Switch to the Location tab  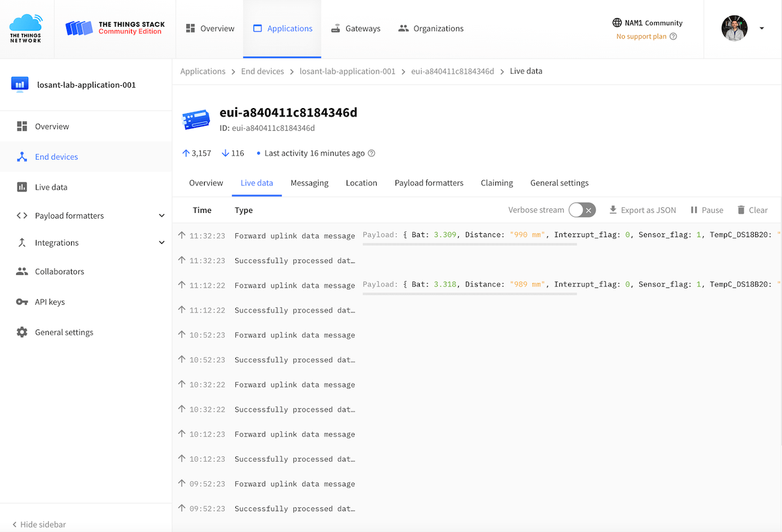point(362,183)
